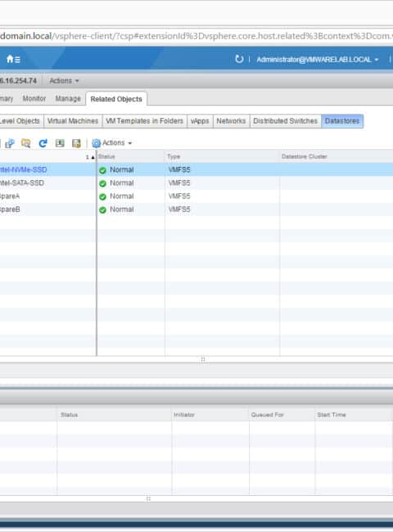Open the VM Templates in Folders sub-tab
393x532 pixels.
pyautogui.click(x=144, y=121)
